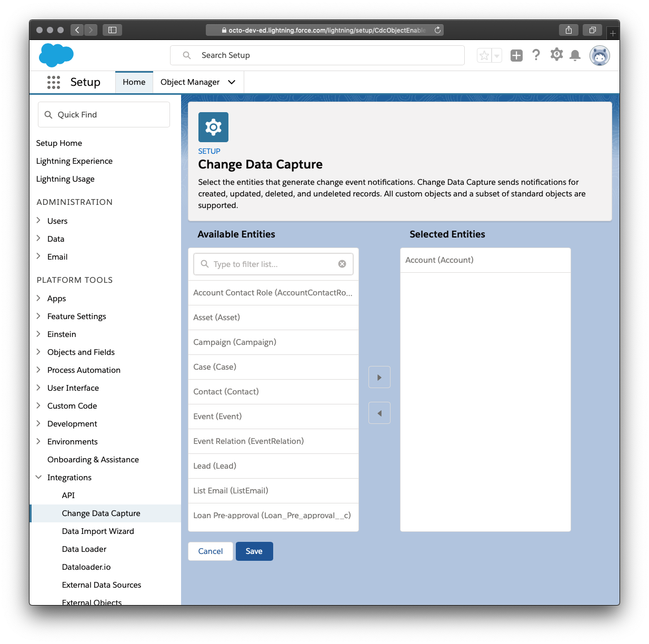Viewport: 649px width, 644px height.
Task: Click the Save button
Action: [254, 551]
